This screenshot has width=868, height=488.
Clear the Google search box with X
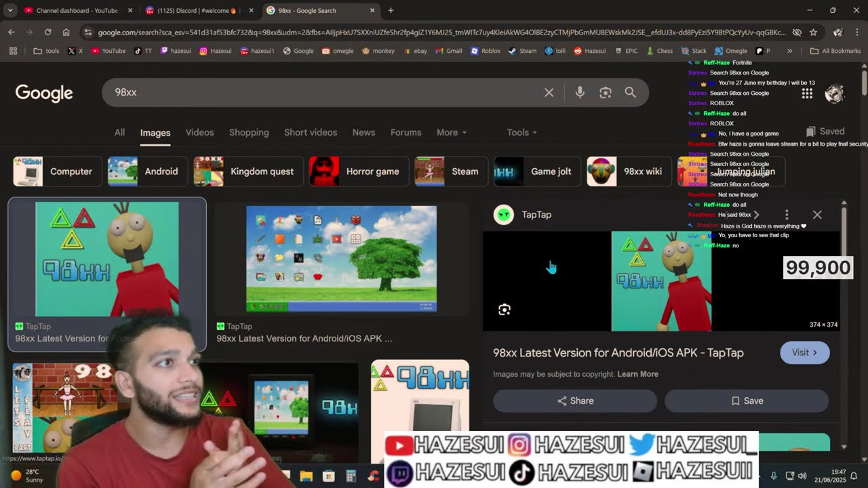549,92
